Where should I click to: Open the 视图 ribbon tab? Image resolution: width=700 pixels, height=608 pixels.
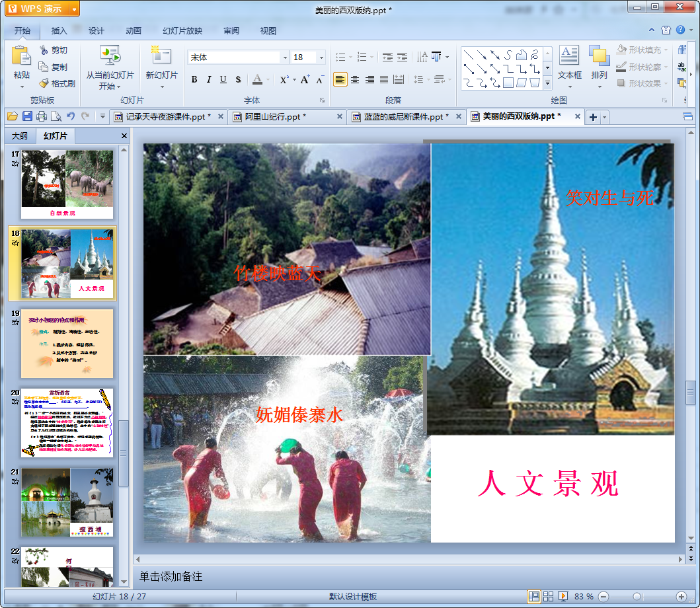pos(268,31)
